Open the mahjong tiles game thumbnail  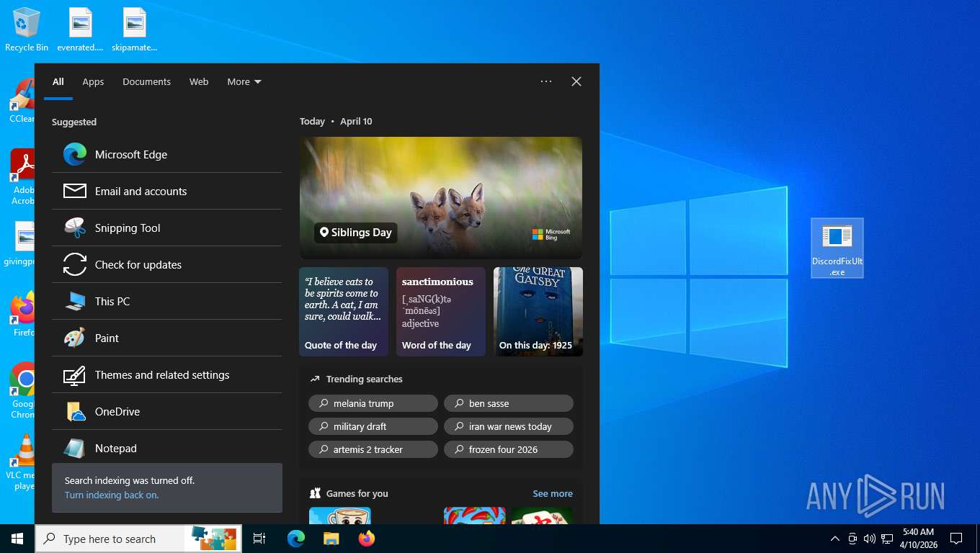[x=542, y=516]
